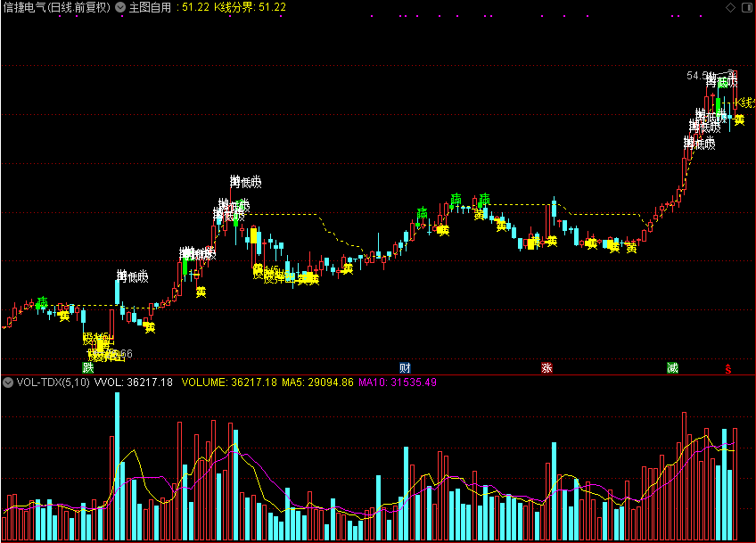Click the K线 label at right edge
This screenshot has width=756, height=543.
pos(745,103)
